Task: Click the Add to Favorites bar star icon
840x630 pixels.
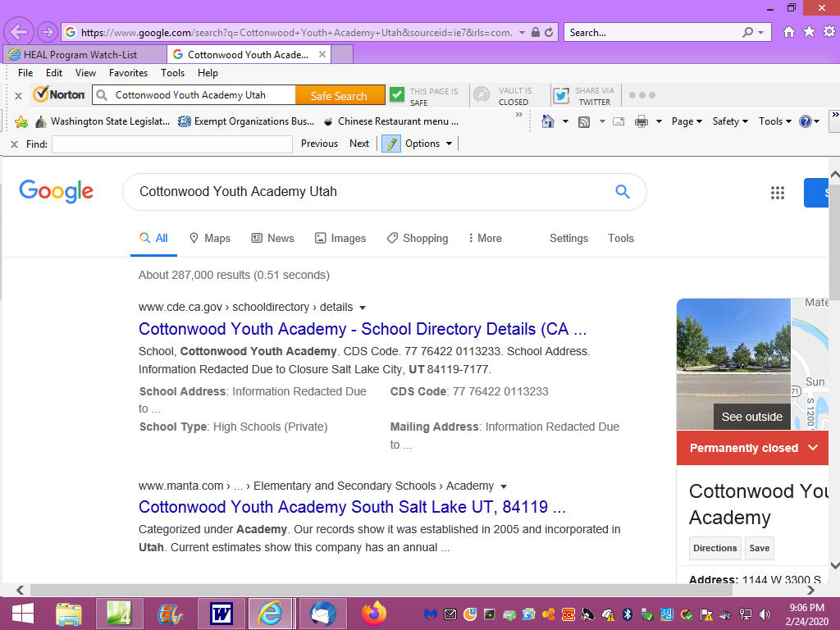Action: (21, 121)
